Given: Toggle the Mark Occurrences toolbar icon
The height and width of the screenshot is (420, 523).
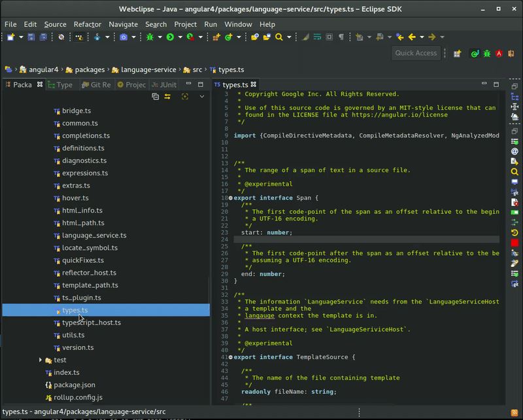Looking at the screenshot, I should coord(305,37).
